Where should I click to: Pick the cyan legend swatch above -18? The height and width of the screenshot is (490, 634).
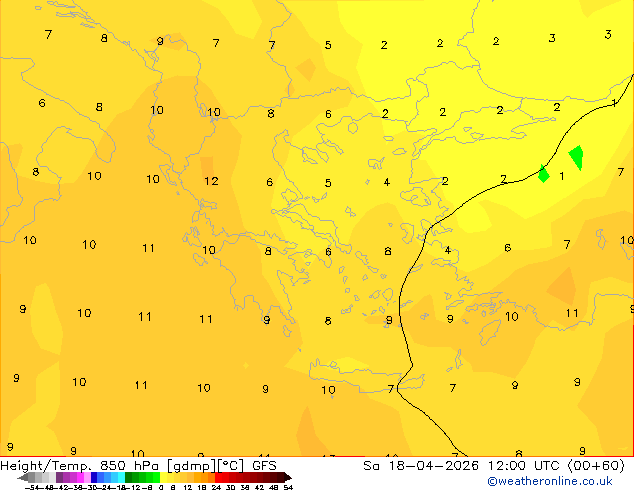click(x=122, y=477)
